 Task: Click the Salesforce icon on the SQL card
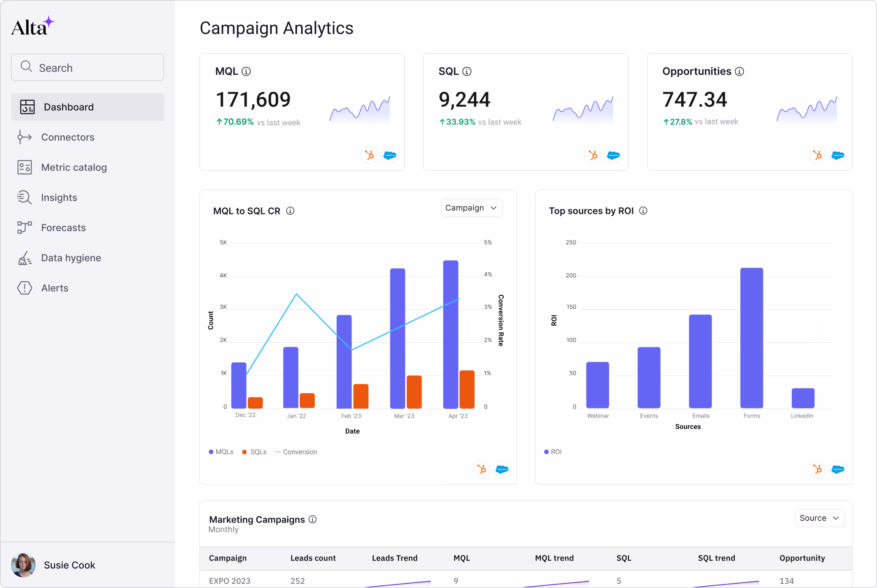click(x=613, y=155)
